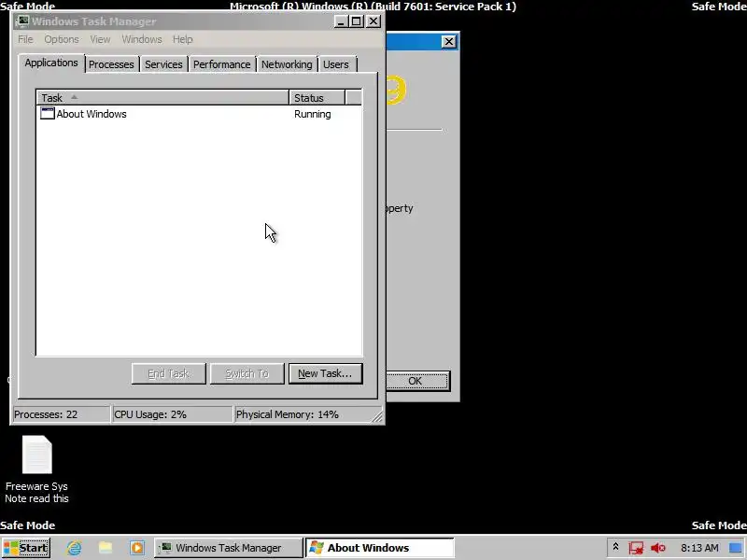Activate the About Windows taskbar button

tap(380, 548)
